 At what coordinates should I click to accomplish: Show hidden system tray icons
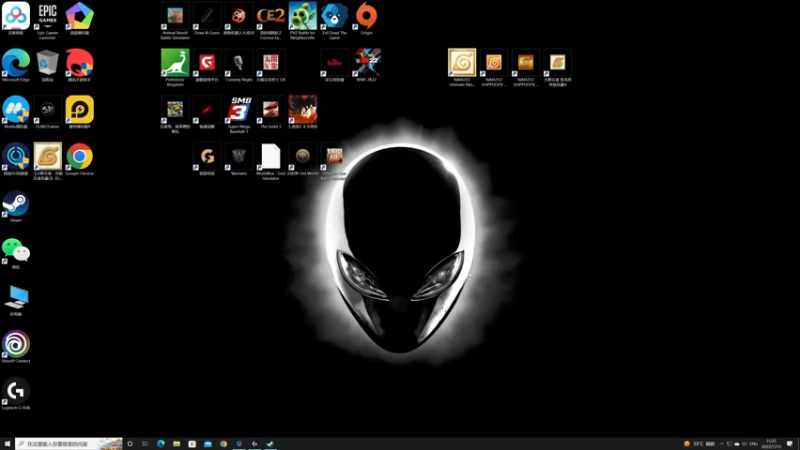coord(721,444)
